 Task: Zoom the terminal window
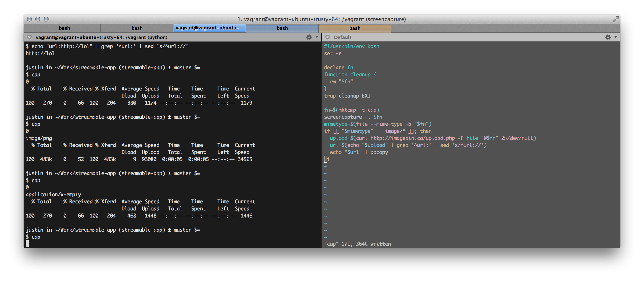click(46, 19)
